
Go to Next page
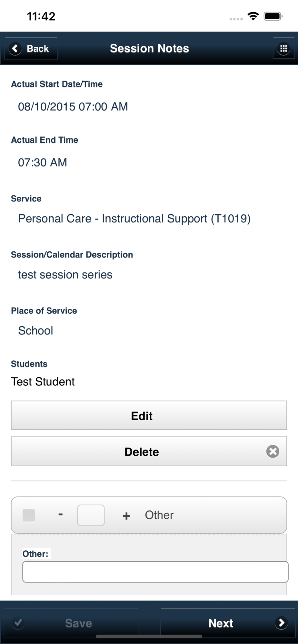pyautogui.click(x=228, y=623)
